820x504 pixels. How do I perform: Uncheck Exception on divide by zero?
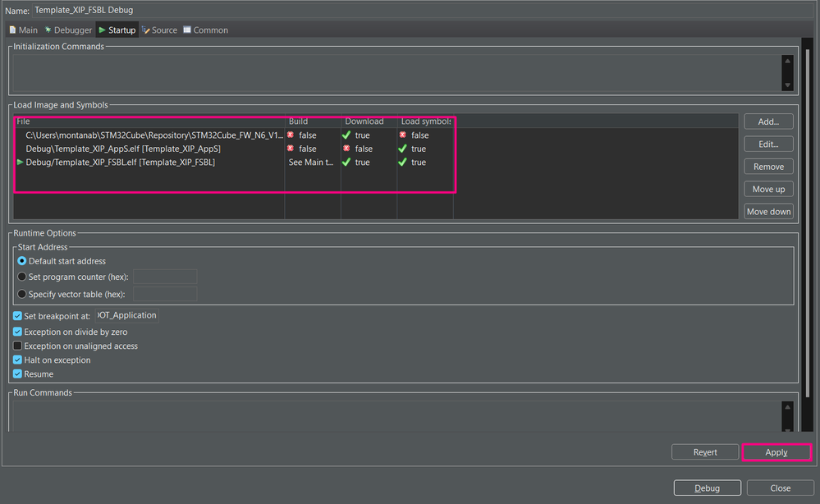(17, 332)
